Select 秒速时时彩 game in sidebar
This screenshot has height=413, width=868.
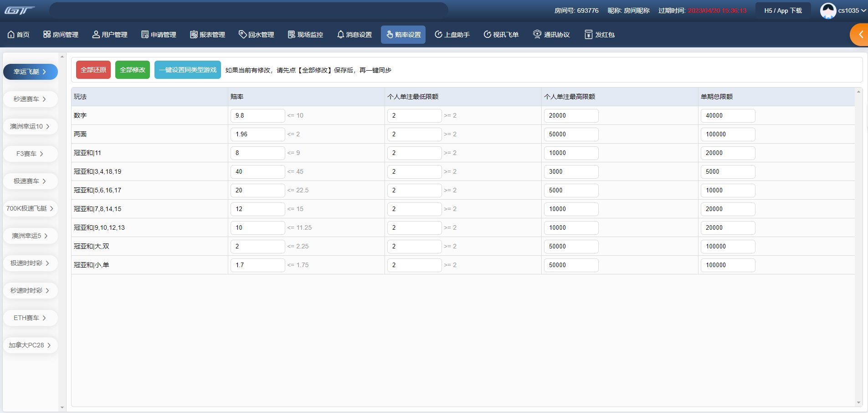(x=31, y=290)
